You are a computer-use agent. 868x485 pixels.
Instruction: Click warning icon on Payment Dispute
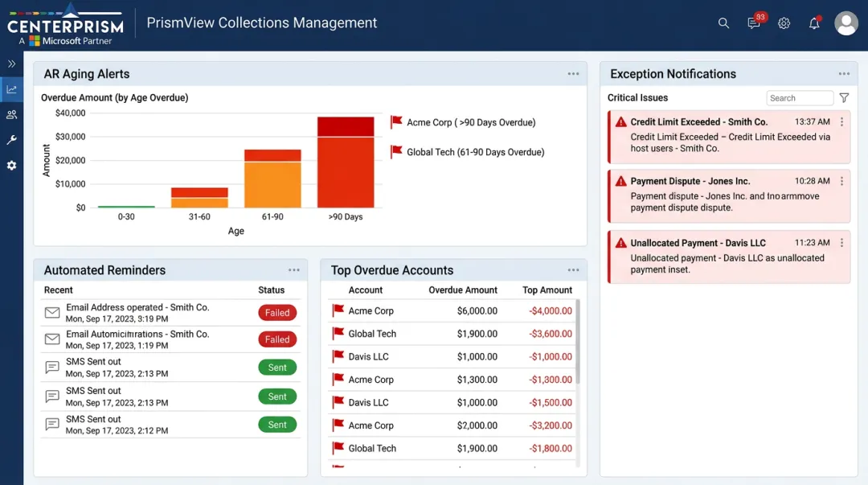tap(621, 181)
